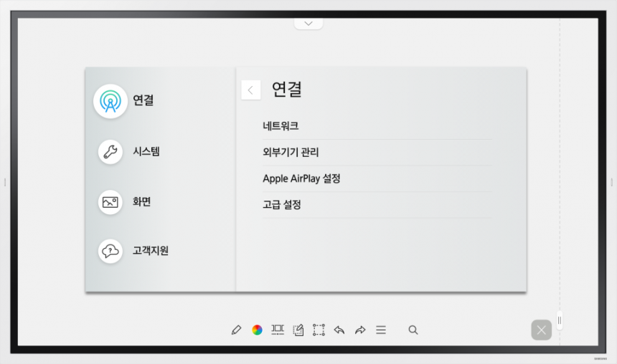Select the 연결 connection antenna icon

(x=110, y=101)
